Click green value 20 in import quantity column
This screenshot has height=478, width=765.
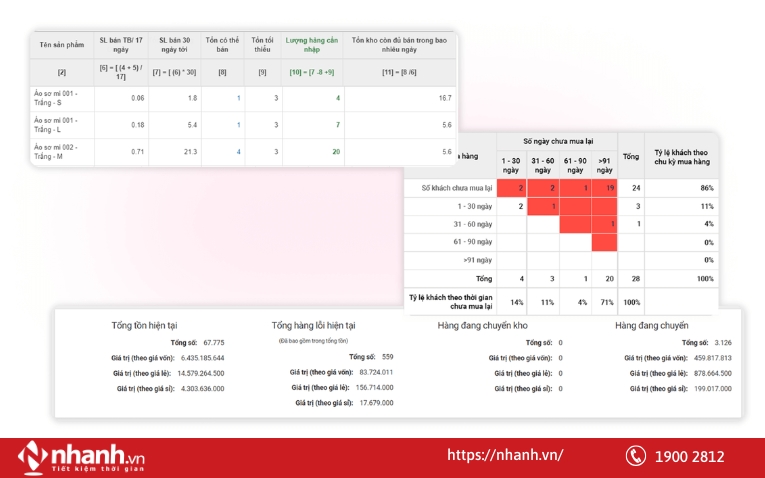click(336, 152)
